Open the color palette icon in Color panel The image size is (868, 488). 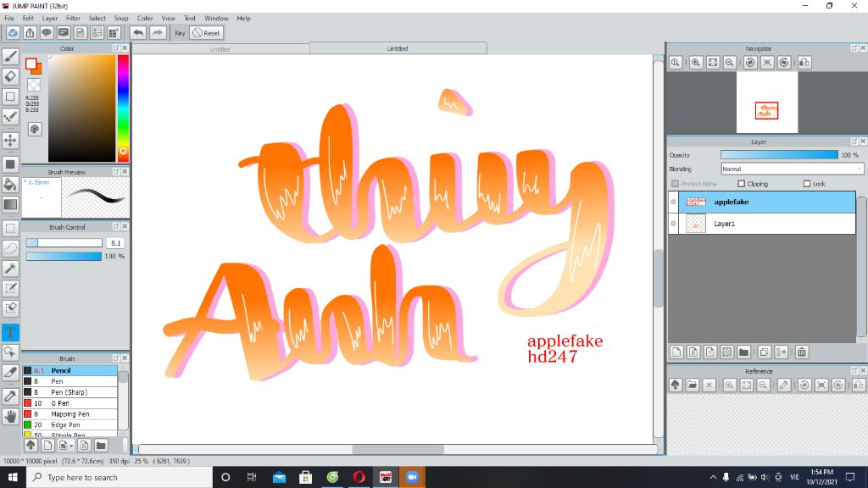coord(34,129)
